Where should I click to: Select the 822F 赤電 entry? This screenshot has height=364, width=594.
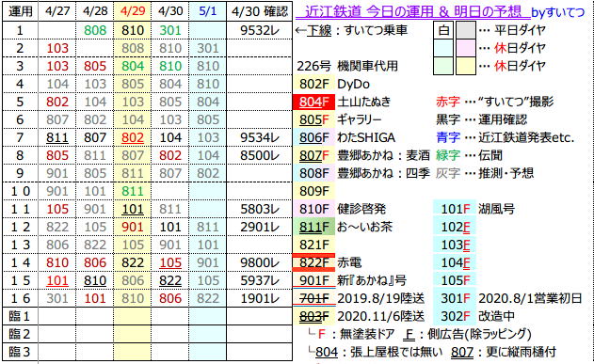[x=328, y=262]
